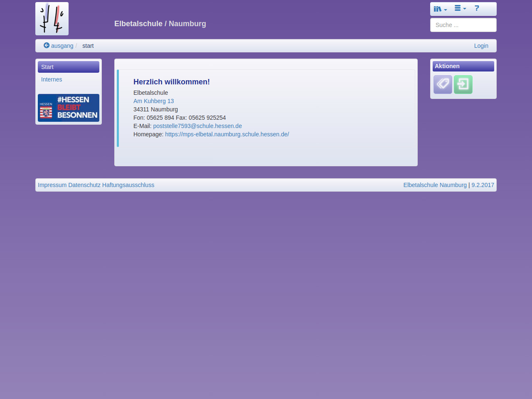Open the Am Kuhberg 13 address link
This screenshot has height=399, width=532.
coord(153,101)
